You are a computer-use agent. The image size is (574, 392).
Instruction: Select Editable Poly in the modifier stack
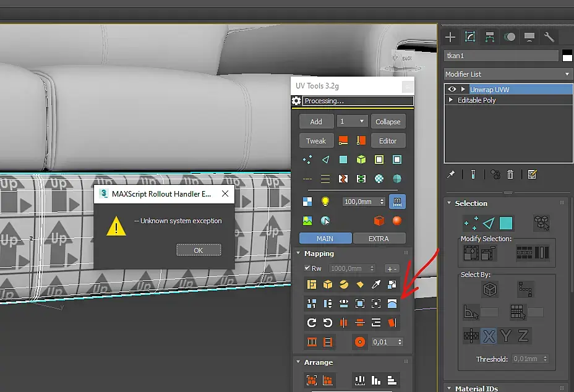476,100
